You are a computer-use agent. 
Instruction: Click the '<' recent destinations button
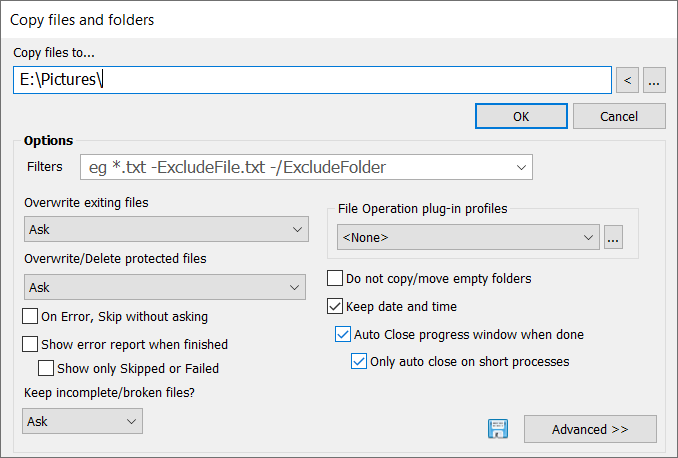click(x=628, y=80)
